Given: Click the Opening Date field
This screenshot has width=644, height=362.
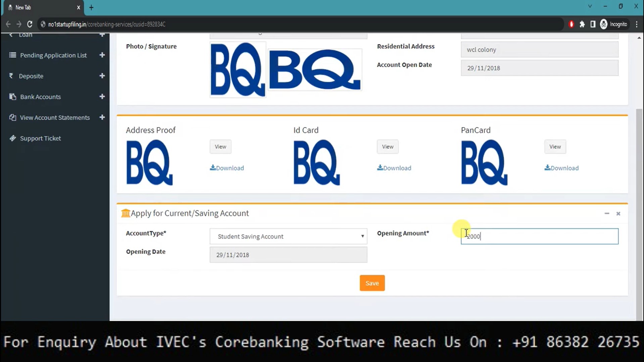Looking at the screenshot, I should 288,255.
